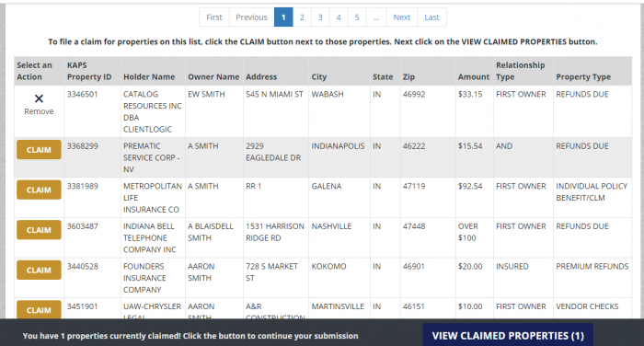This screenshot has width=644, height=346.
Task: Claim property 3368299 from Prematic Service Corp
Action: (x=39, y=150)
